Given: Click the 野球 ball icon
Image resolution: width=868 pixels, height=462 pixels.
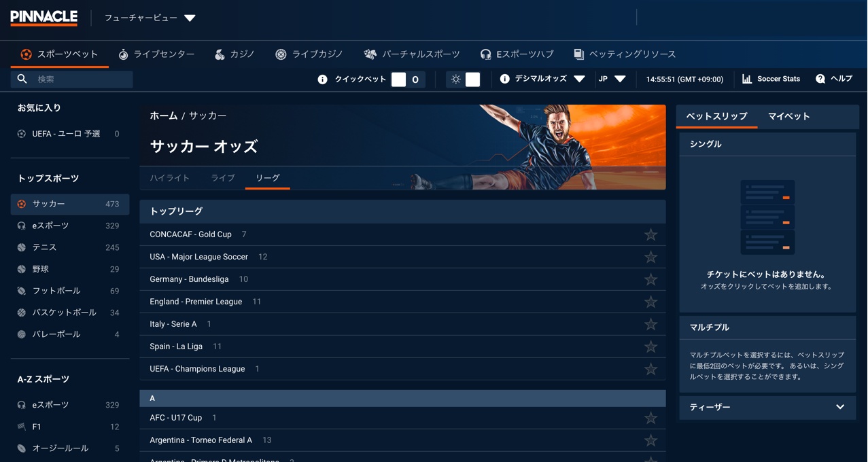Looking at the screenshot, I should 22,269.
